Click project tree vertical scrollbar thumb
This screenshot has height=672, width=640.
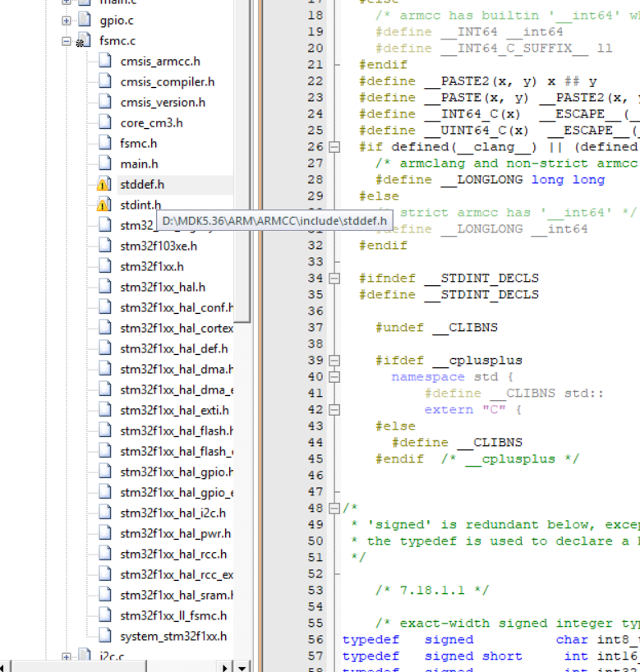point(242,161)
